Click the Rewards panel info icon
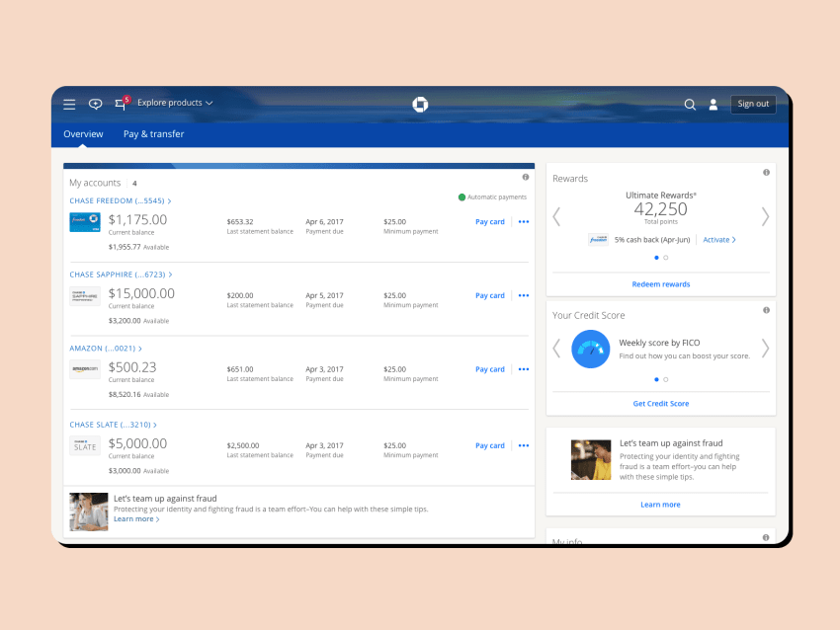The height and width of the screenshot is (630, 840). point(765,172)
